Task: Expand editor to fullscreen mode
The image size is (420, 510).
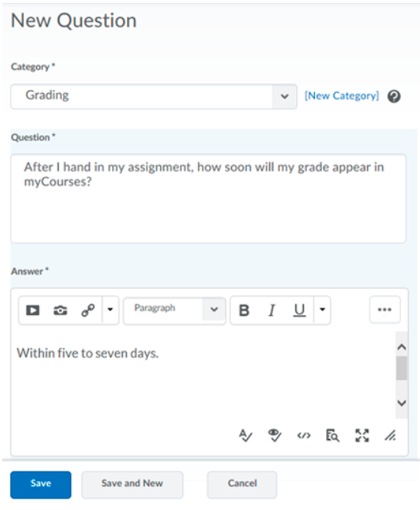Action: (362, 435)
